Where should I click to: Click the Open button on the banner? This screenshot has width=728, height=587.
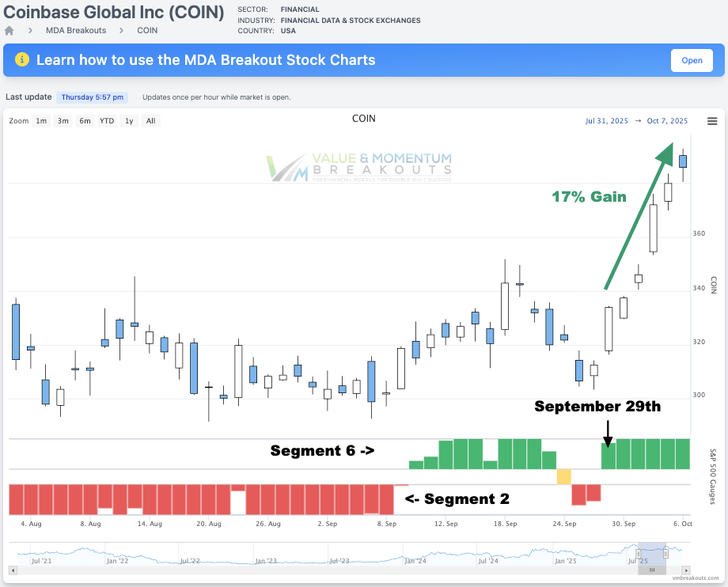[x=692, y=60]
